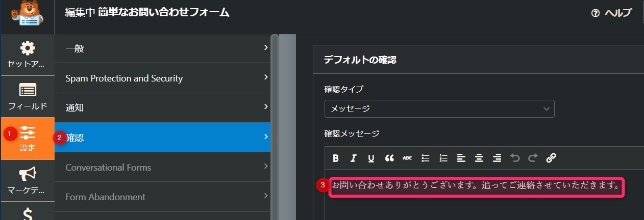Screen dimensions: 644x220
Task: Insert a numbered list
Action: (x=443, y=158)
